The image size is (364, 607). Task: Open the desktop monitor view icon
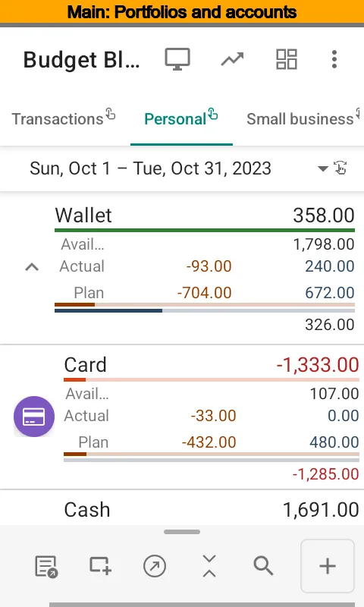pyautogui.click(x=177, y=59)
